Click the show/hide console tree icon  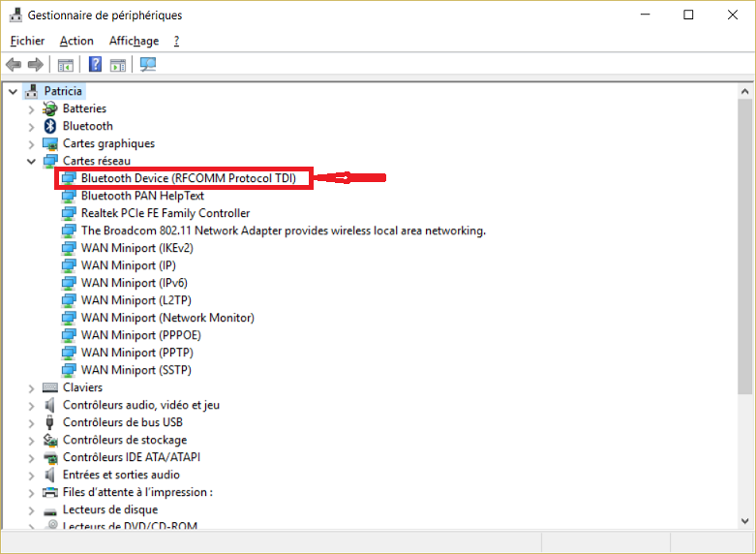pos(65,65)
